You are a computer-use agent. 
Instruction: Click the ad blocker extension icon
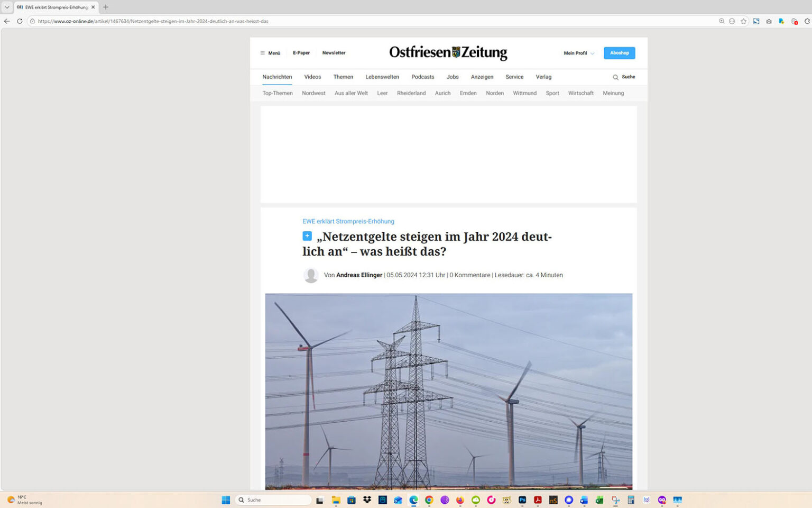(x=795, y=21)
